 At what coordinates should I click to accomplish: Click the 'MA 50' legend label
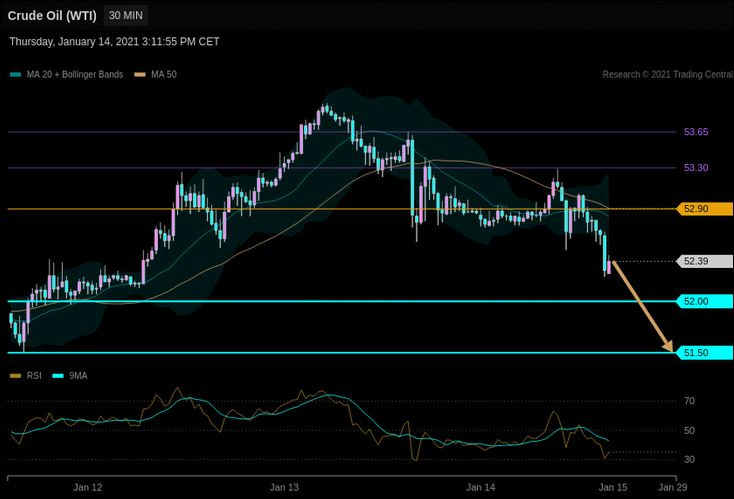click(x=164, y=74)
